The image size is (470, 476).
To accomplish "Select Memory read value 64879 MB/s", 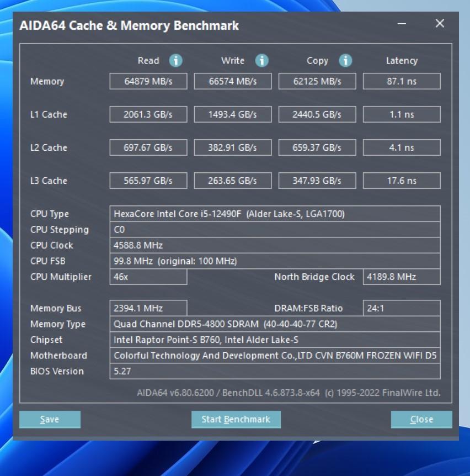I will click(148, 81).
